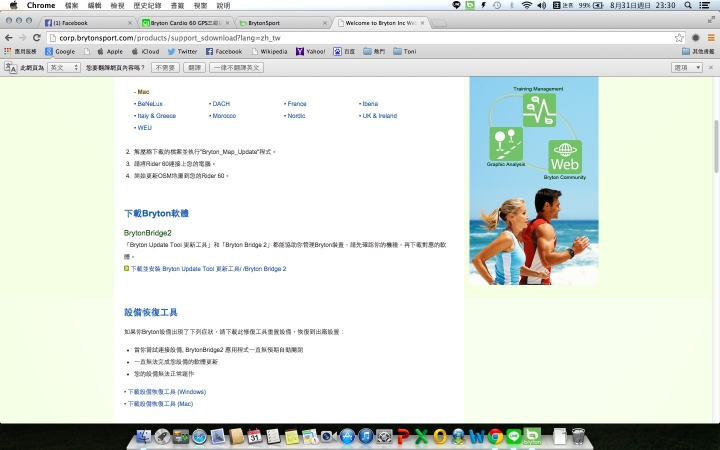Open the UK & Ireland map link
Image resolution: width=720 pixels, height=450 pixels.
[380, 116]
